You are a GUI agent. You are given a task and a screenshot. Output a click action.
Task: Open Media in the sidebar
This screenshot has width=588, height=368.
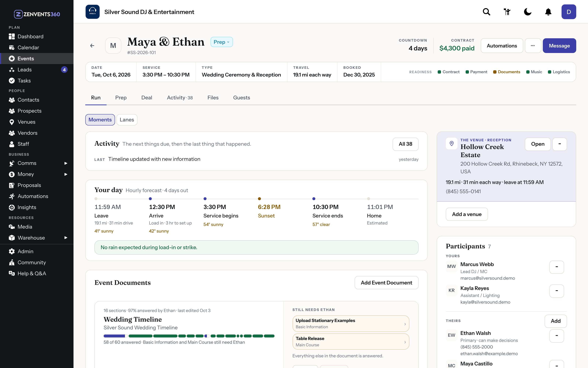pos(37,227)
